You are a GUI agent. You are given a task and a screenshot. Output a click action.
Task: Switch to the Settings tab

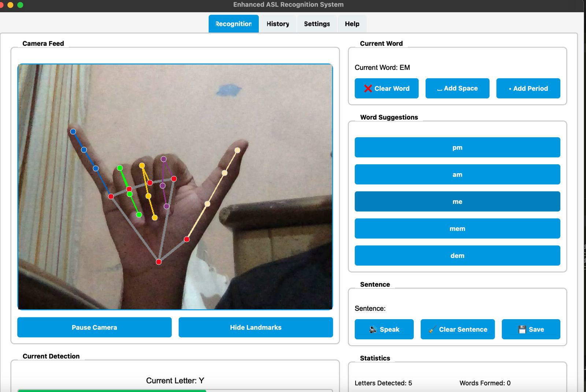tap(317, 24)
